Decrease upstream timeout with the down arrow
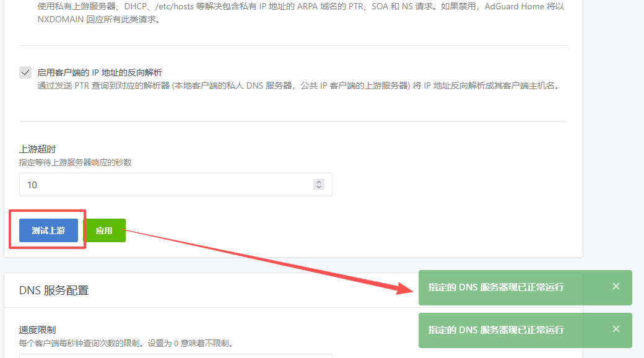 pyautogui.click(x=319, y=187)
